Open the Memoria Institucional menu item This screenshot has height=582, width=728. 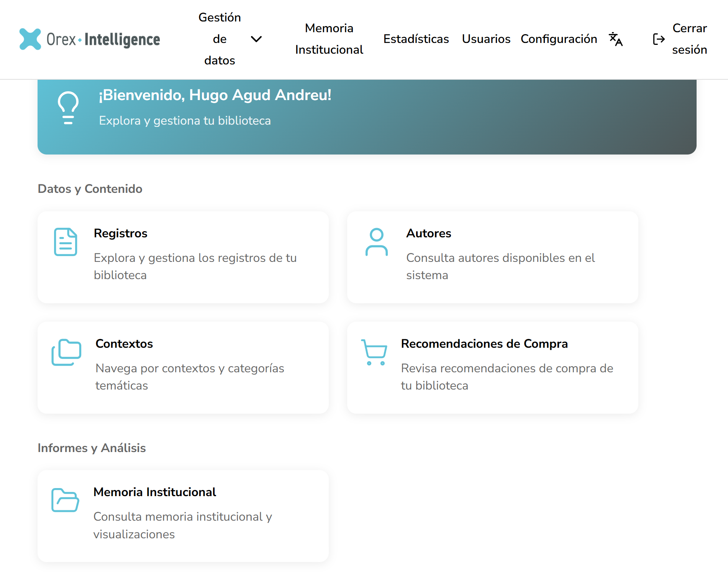point(329,39)
